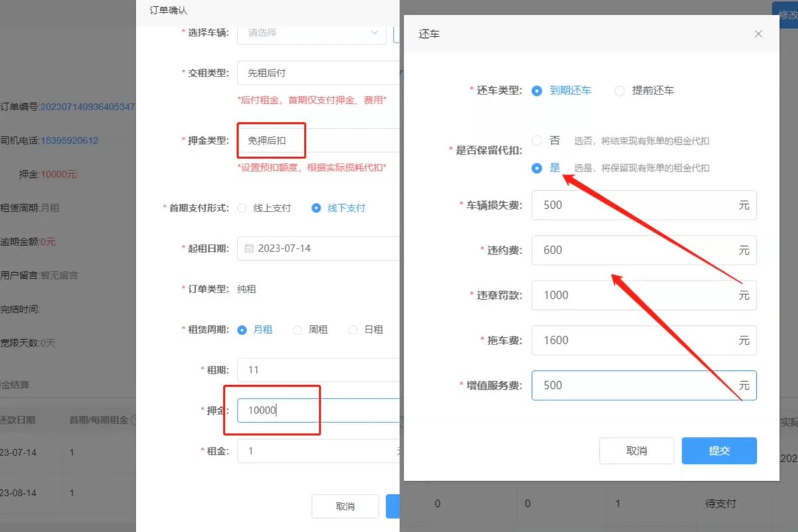Open the 押金类型 dropdown showing 免押后扣
This screenshot has height=532, width=798.
tap(318, 141)
